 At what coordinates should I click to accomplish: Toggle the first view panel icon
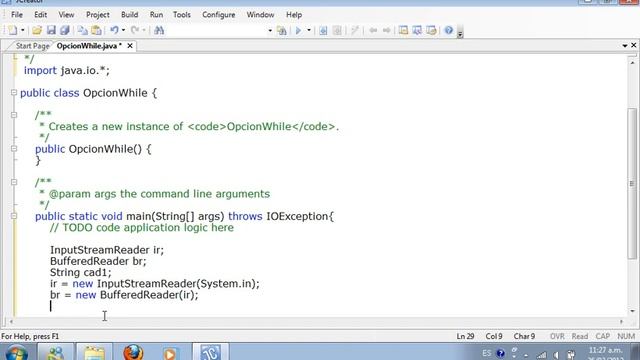pyautogui.click(x=403, y=30)
